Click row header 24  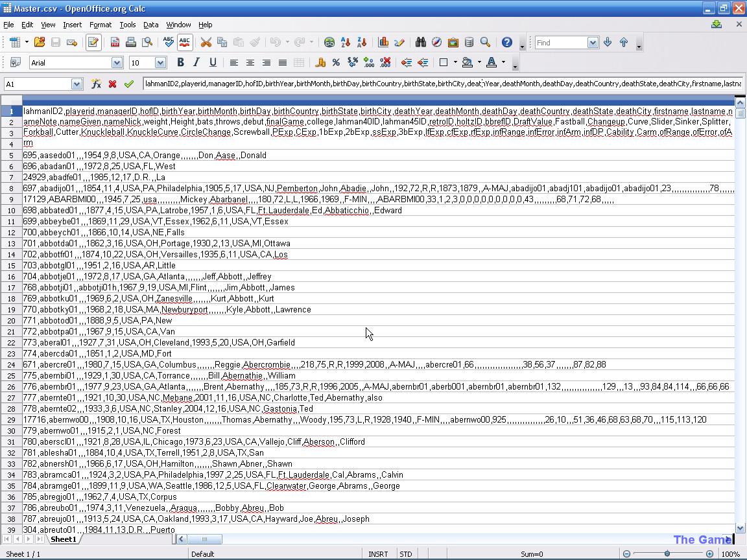pos(11,364)
